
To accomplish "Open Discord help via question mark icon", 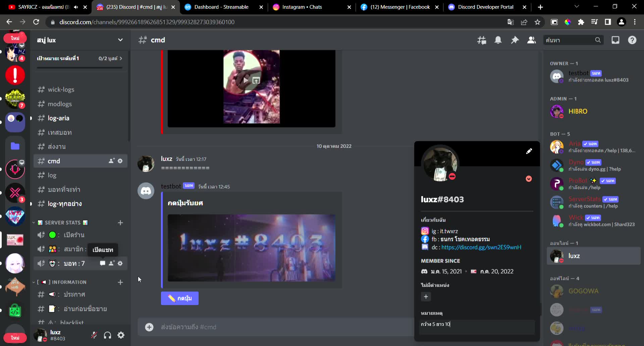I will coord(632,40).
